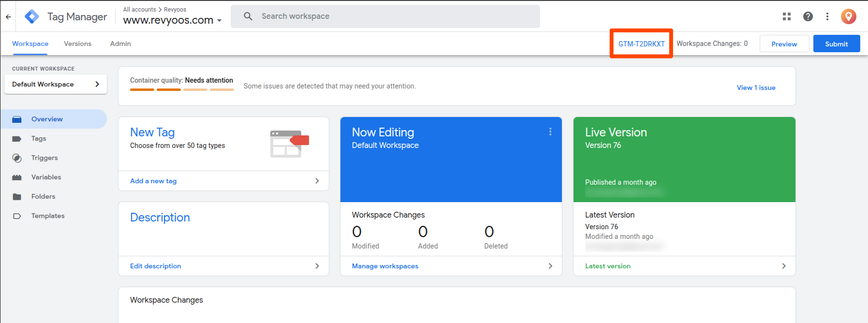Click the Description card heading

[160, 218]
